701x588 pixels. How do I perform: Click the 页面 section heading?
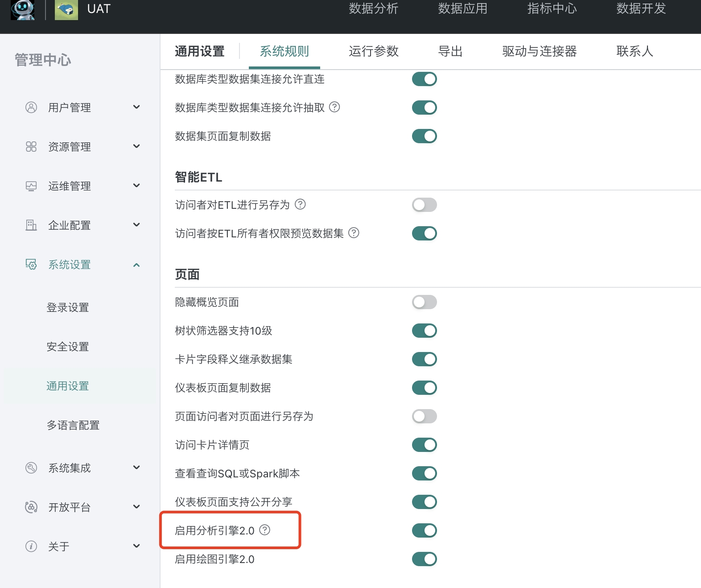coord(187,274)
